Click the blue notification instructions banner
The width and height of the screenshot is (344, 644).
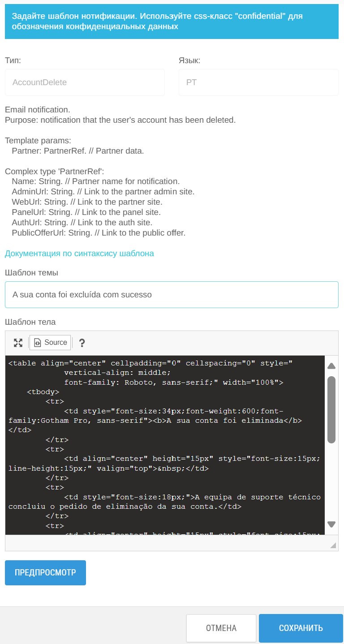[172, 21]
